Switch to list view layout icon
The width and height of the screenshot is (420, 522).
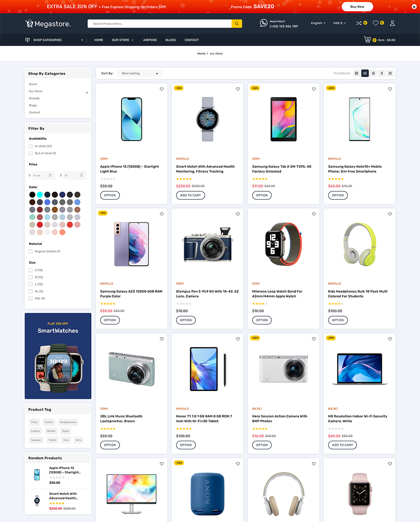tap(390, 73)
